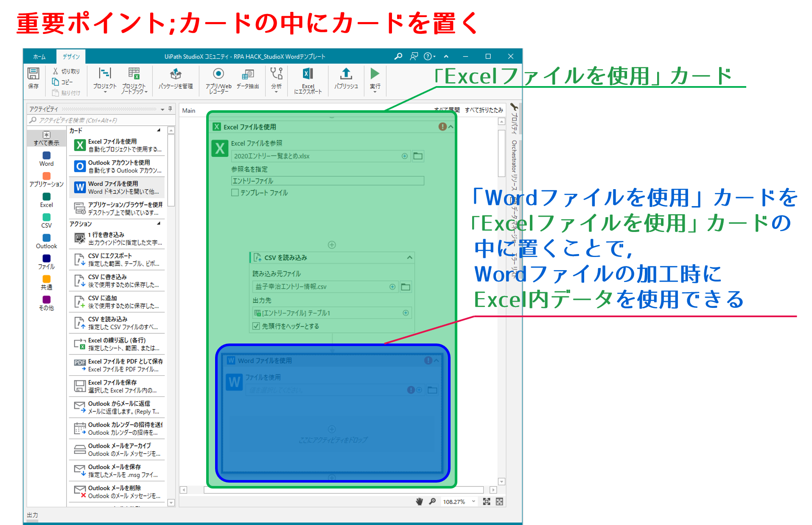Switch to the デザイン tab
Viewport: 812px width, 525px height.
click(x=71, y=56)
